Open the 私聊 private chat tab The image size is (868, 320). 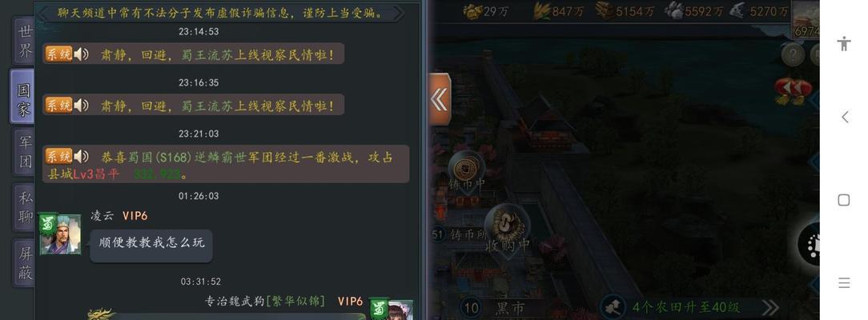click(23, 206)
